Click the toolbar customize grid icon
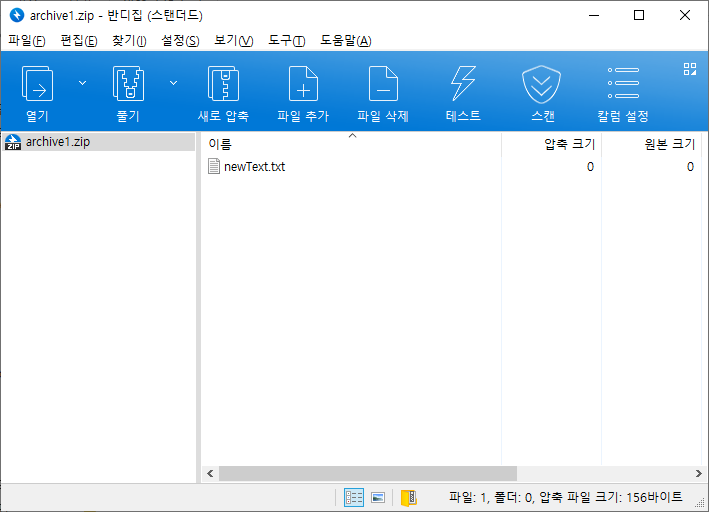 (x=690, y=69)
